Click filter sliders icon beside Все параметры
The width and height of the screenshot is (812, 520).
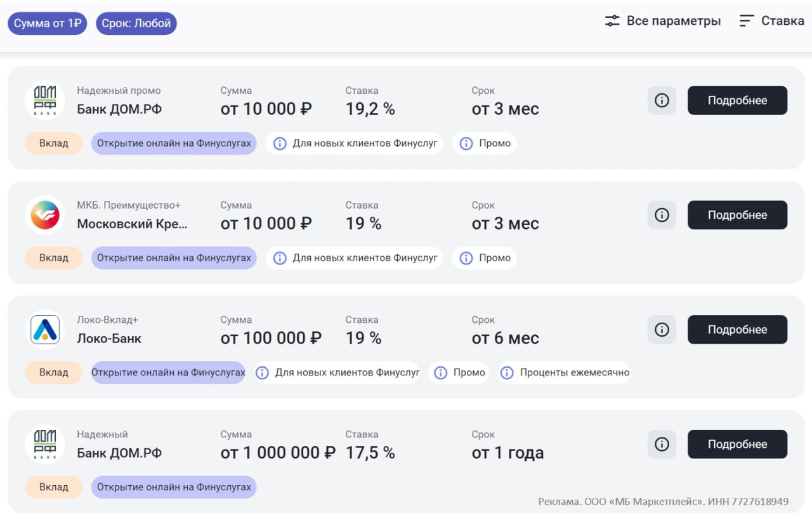pyautogui.click(x=612, y=21)
